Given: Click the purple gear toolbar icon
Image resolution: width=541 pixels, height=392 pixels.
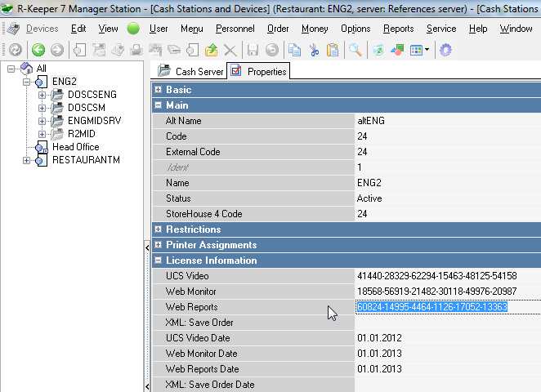Looking at the screenshot, I should 445,50.
